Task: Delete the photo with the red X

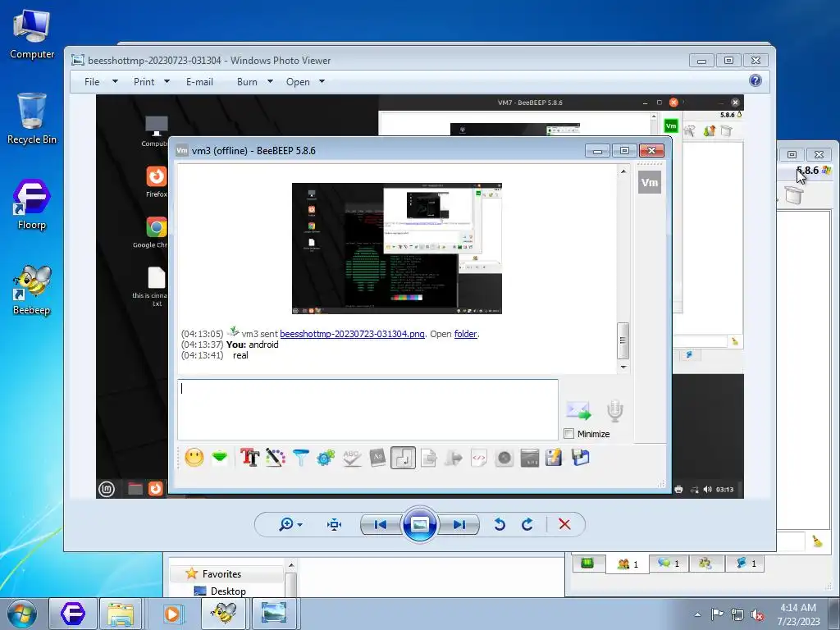Action: (564, 524)
